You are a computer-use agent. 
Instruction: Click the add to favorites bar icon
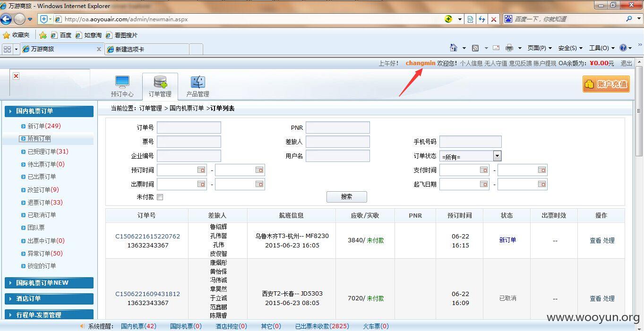(43, 35)
